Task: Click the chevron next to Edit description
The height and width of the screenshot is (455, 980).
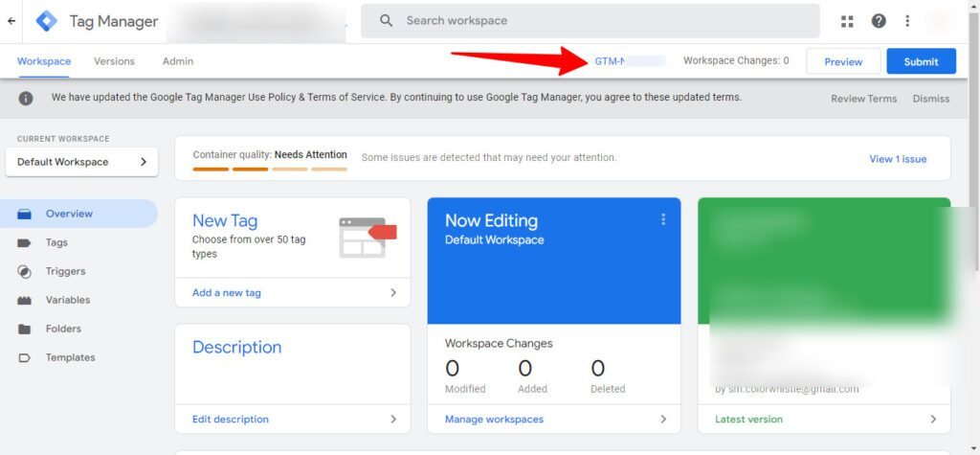Action: point(393,419)
